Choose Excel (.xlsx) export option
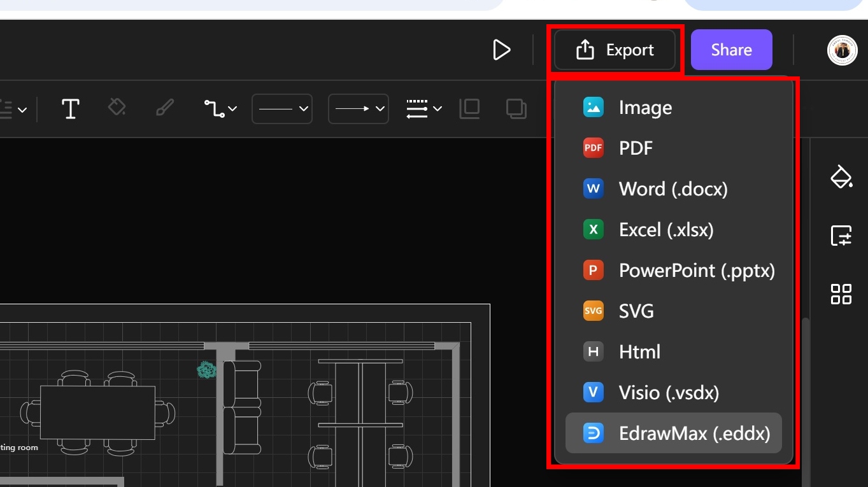Viewport: 868px width, 487px height. pyautogui.click(x=674, y=230)
